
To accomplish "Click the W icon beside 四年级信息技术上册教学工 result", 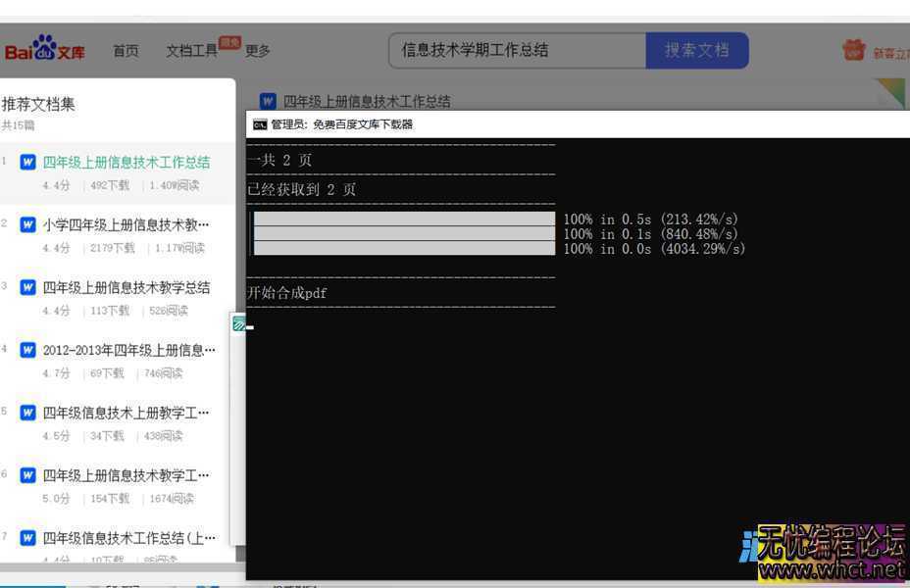I will pos(26,413).
